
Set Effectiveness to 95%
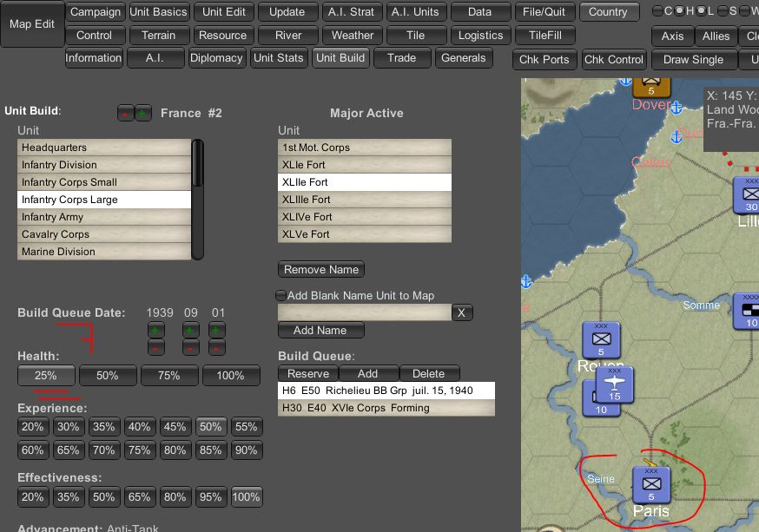(x=210, y=496)
